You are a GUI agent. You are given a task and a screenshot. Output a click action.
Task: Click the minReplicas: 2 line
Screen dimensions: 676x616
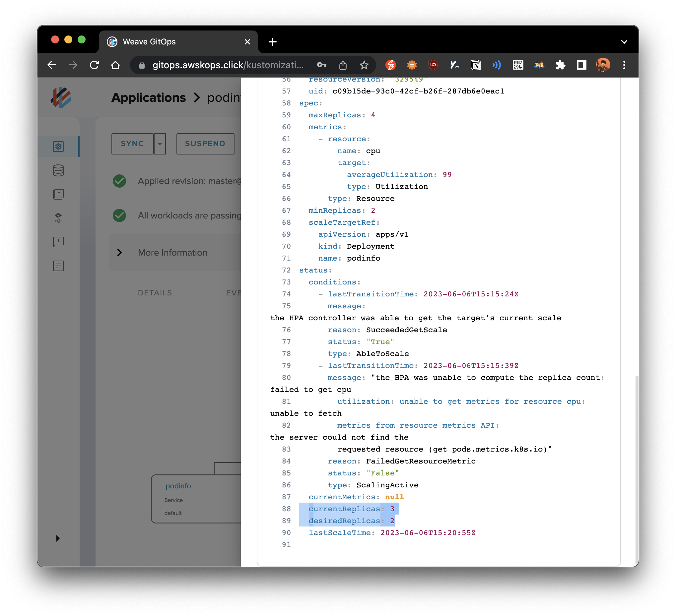[342, 211]
